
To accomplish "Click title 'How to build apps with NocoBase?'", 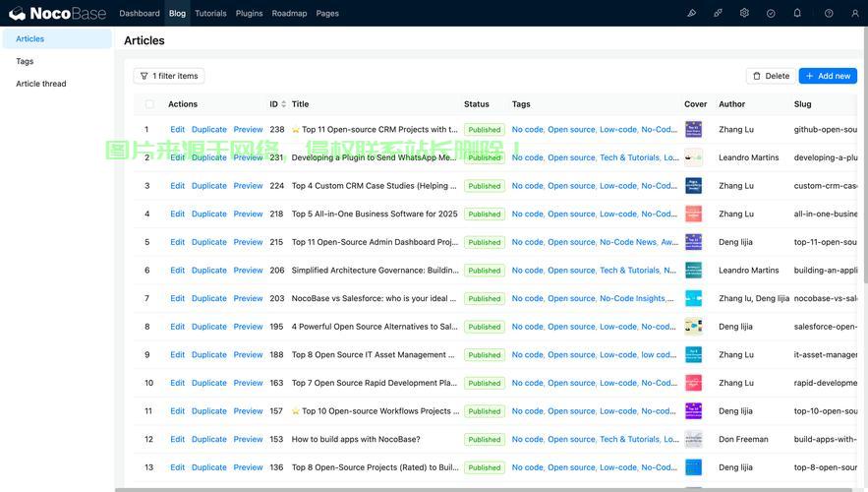I will tap(356, 440).
